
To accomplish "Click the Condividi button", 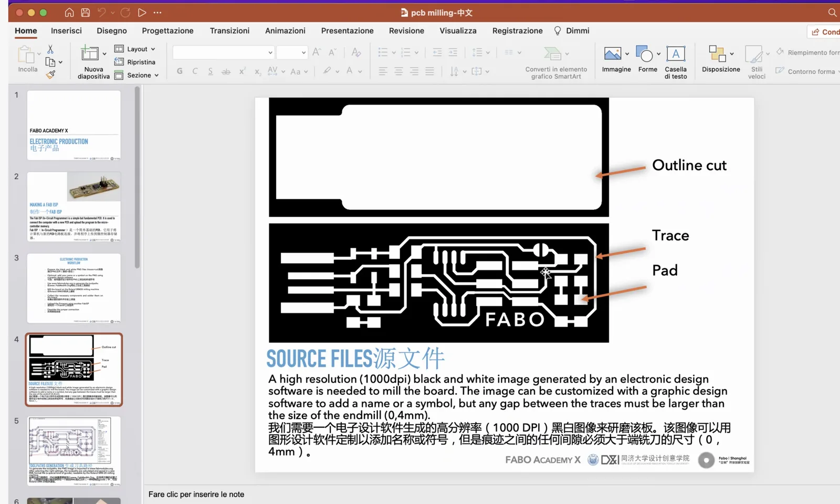I will (823, 31).
